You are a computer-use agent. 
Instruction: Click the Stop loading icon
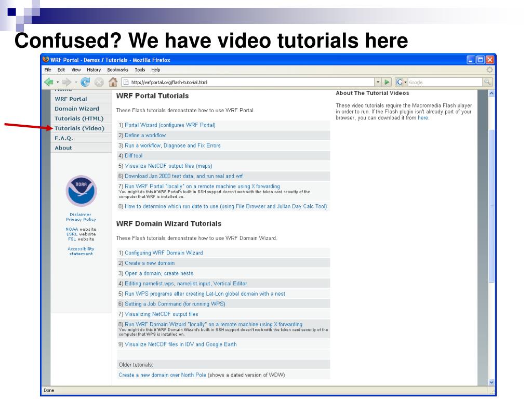click(99, 82)
